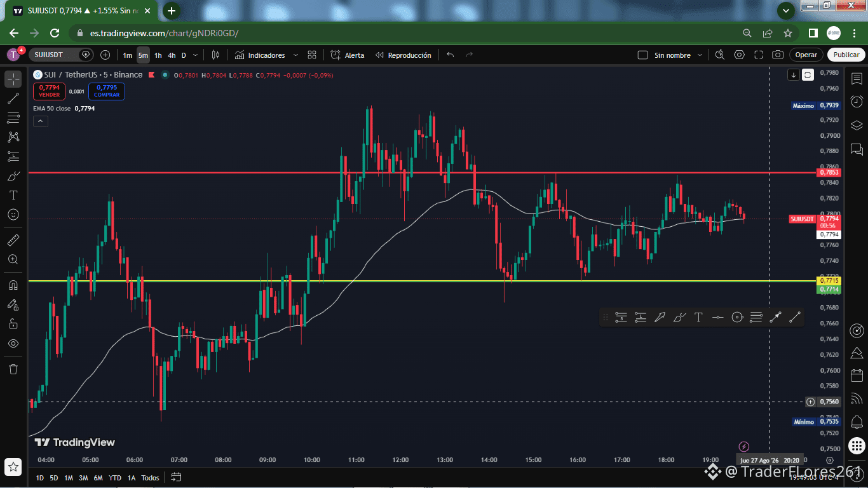The height and width of the screenshot is (488, 868).
Task: Open the emoji and icons tool
Action: [x=13, y=215]
